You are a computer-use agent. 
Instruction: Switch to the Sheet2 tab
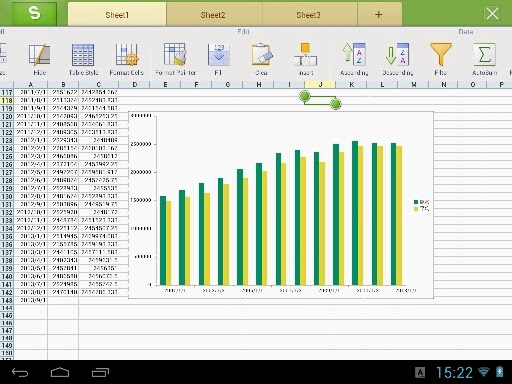tap(213, 14)
